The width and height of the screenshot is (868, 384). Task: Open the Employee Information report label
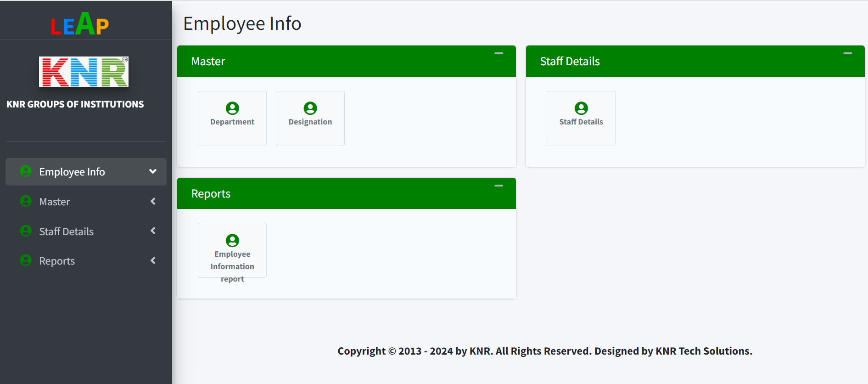(x=232, y=266)
